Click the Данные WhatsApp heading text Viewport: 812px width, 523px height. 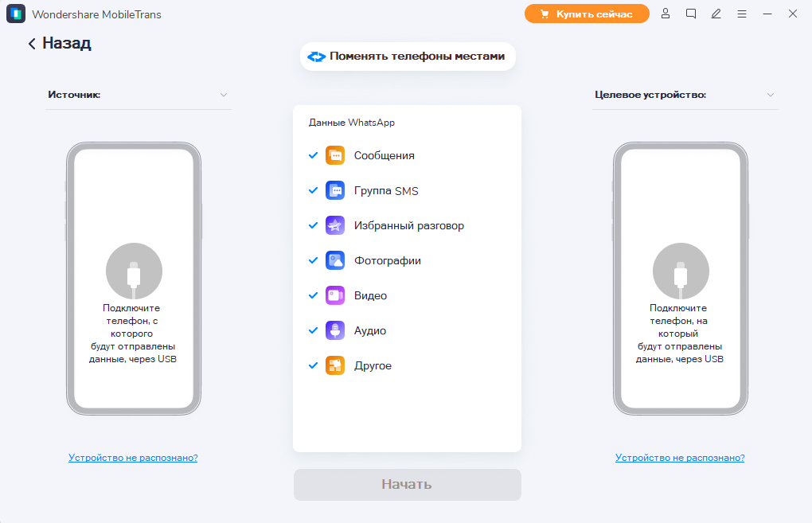(x=352, y=123)
